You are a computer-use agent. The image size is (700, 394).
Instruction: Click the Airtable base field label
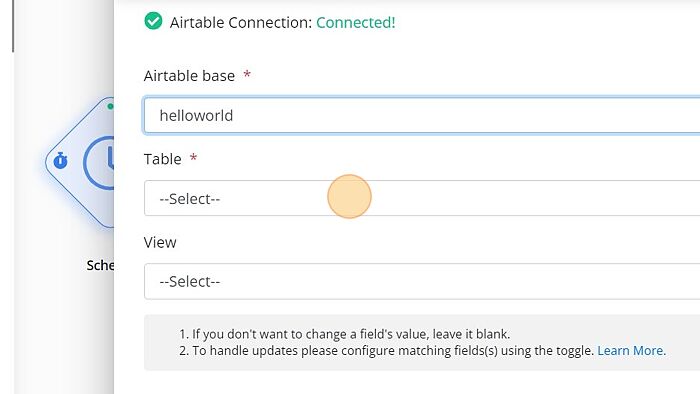(189, 76)
